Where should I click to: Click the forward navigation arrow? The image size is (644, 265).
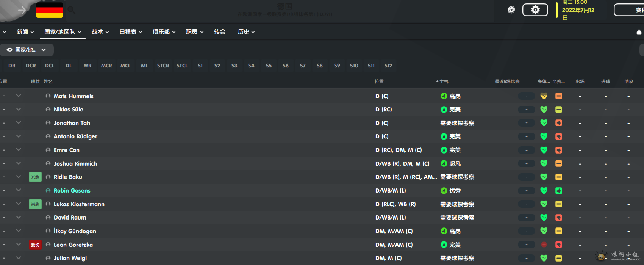click(x=22, y=10)
